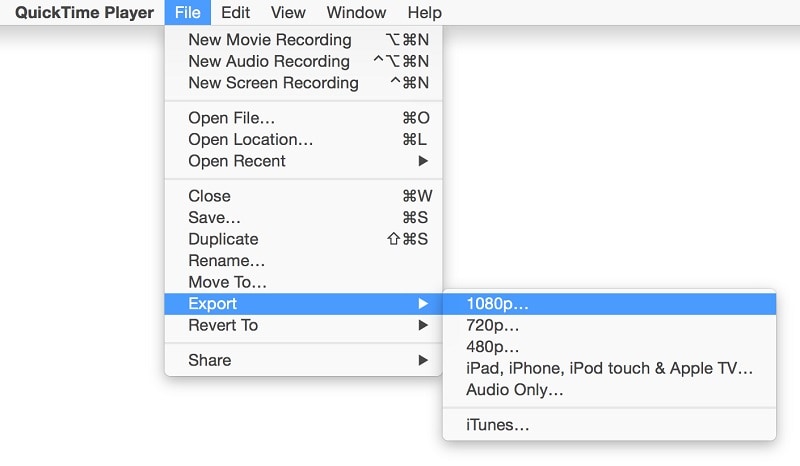This screenshot has width=800, height=466.
Task: Expand the Share submenu
Action: point(209,360)
